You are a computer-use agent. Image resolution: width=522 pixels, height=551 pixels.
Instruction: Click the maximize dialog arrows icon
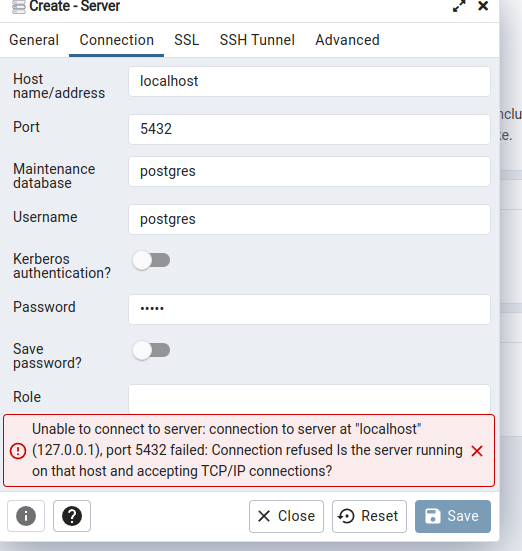click(x=459, y=6)
